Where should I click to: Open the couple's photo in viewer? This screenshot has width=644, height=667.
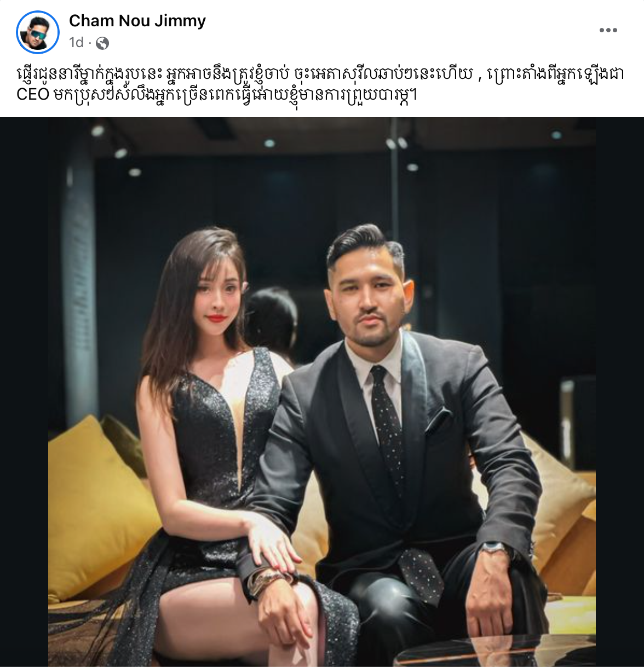[322, 392]
